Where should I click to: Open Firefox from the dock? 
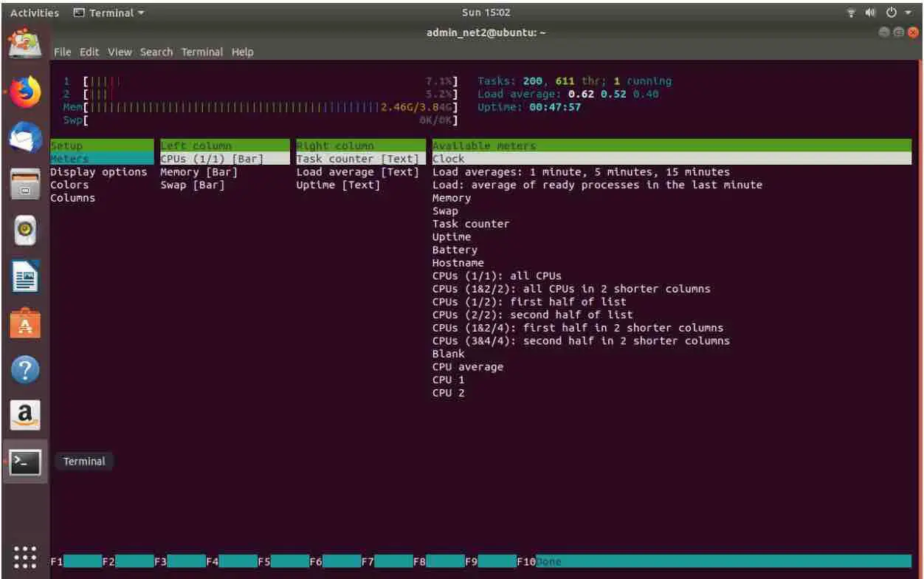point(25,92)
